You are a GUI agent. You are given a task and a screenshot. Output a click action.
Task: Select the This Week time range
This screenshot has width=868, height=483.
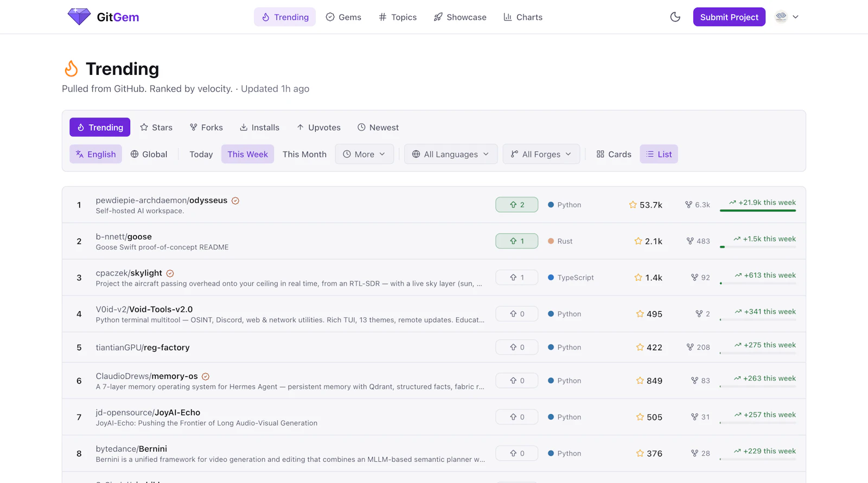pyautogui.click(x=247, y=154)
